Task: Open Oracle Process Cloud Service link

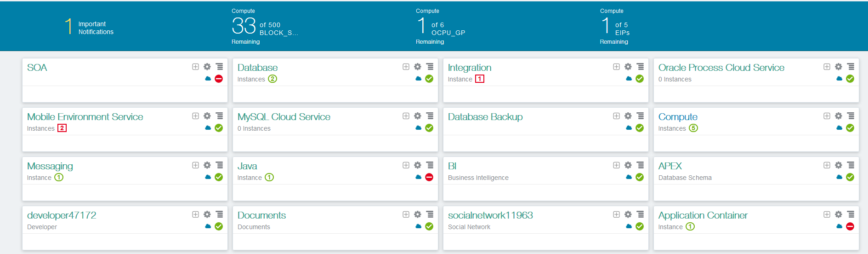Action: pyautogui.click(x=721, y=68)
